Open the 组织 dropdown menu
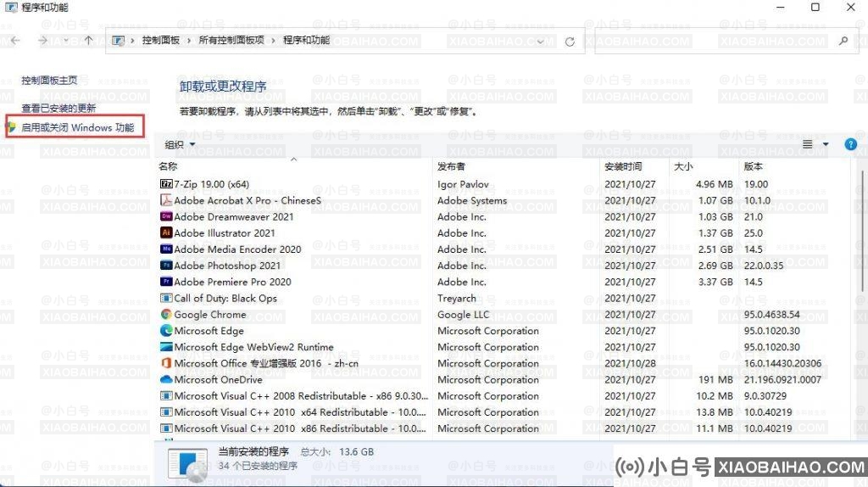This screenshot has height=487, width=868. coord(180,144)
